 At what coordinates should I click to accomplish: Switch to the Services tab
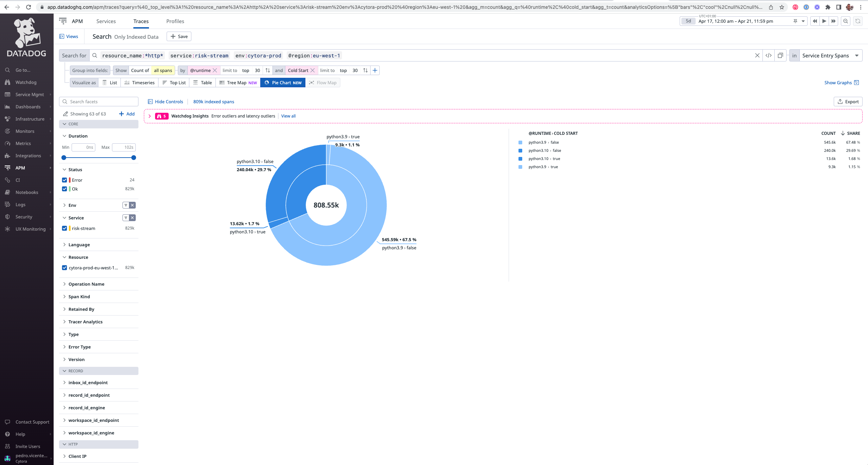pyautogui.click(x=106, y=21)
